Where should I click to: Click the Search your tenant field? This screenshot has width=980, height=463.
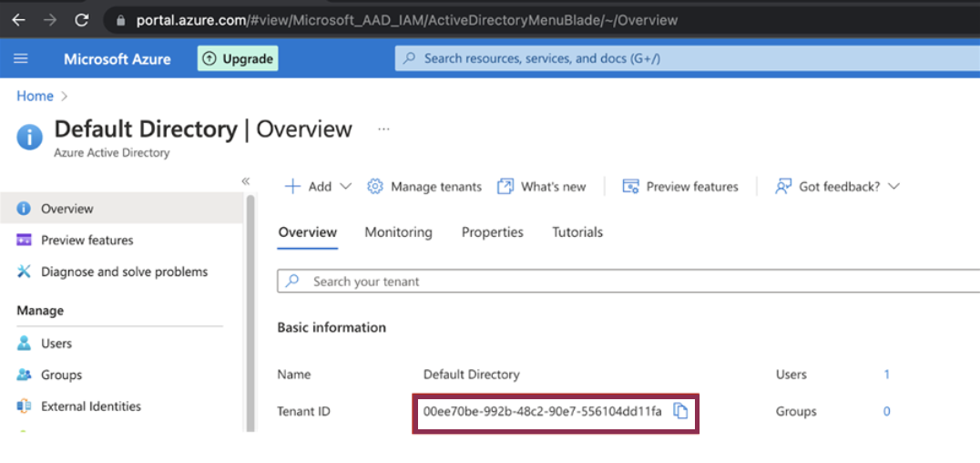coord(628,282)
